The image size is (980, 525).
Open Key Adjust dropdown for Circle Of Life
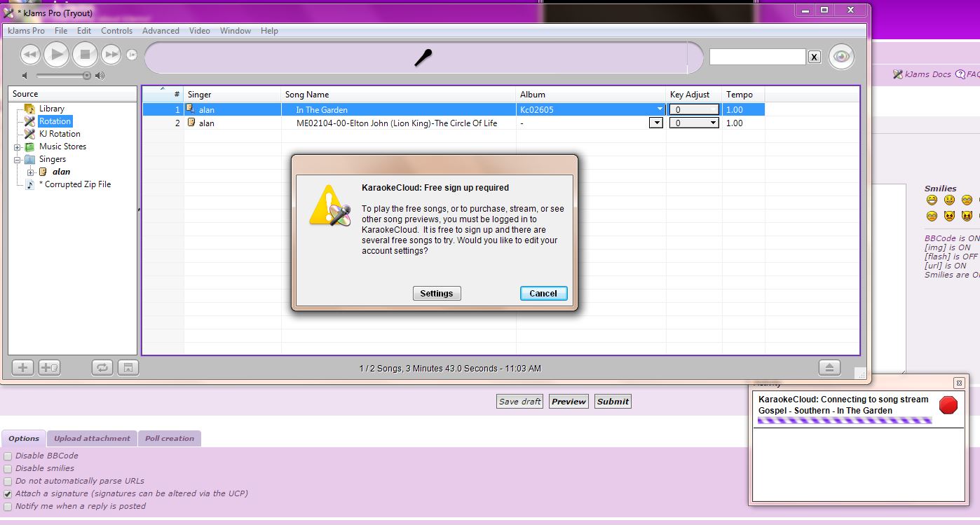[714, 123]
